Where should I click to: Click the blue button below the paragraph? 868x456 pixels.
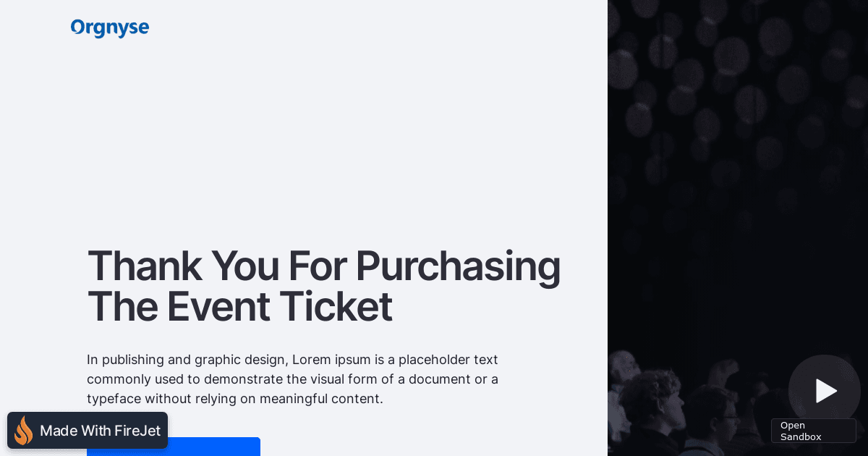click(174, 447)
